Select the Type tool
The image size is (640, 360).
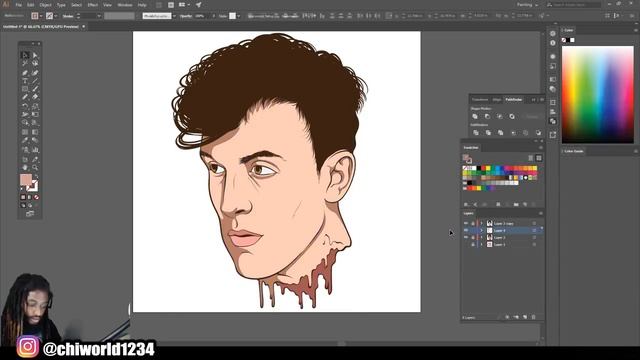pyautogui.click(x=25, y=81)
